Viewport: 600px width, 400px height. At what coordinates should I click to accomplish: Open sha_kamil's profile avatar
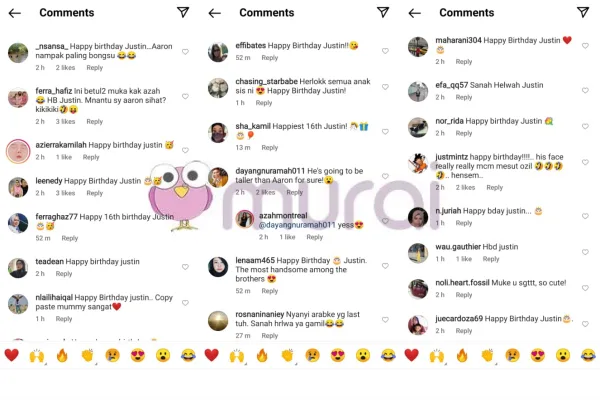click(218, 133)
